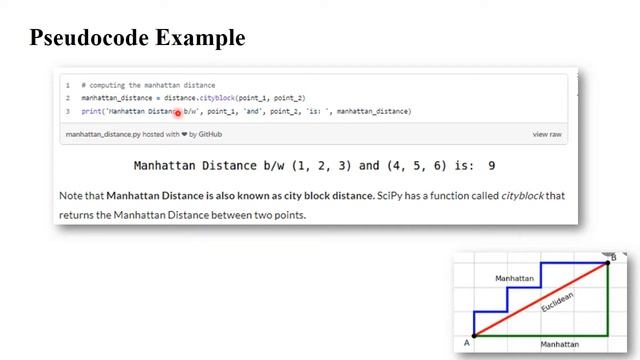
Task: Open the manhattan_distance.py file link
Action: pos(103,134)
